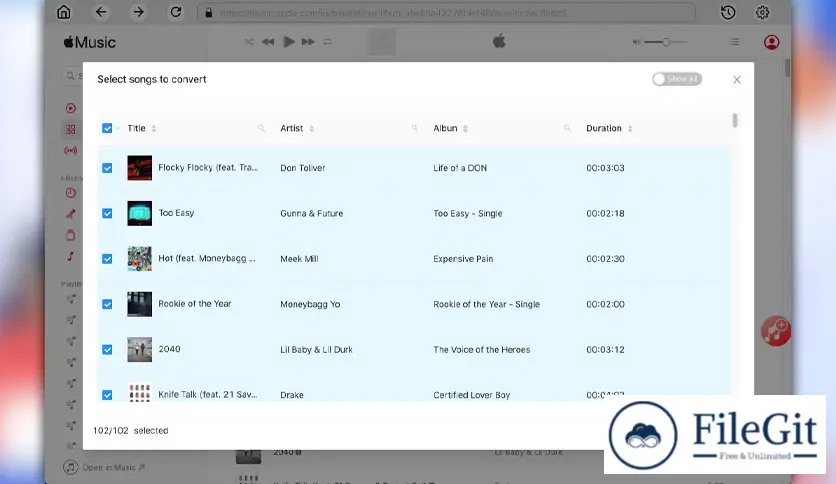Click the search icon in the Title column

261,128
